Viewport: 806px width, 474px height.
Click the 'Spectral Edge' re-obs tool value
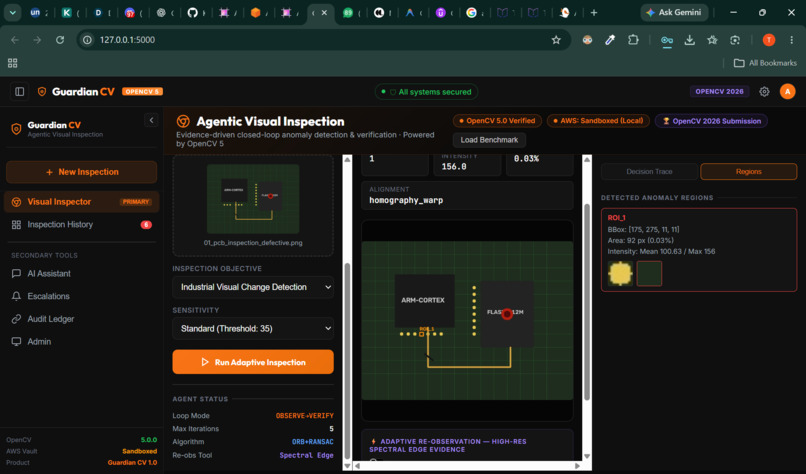(306, 455)
